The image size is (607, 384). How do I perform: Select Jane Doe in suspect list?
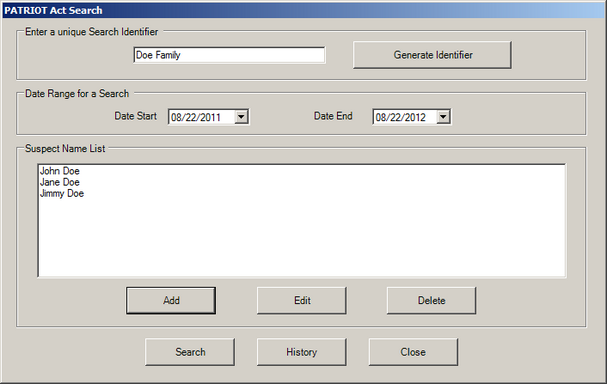click(60, 182)
